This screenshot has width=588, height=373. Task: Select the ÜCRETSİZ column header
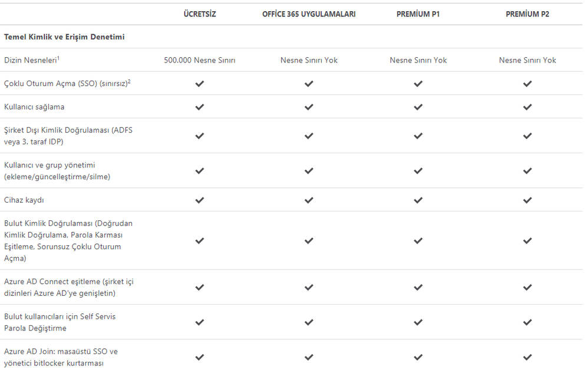[x=200, y=14]
